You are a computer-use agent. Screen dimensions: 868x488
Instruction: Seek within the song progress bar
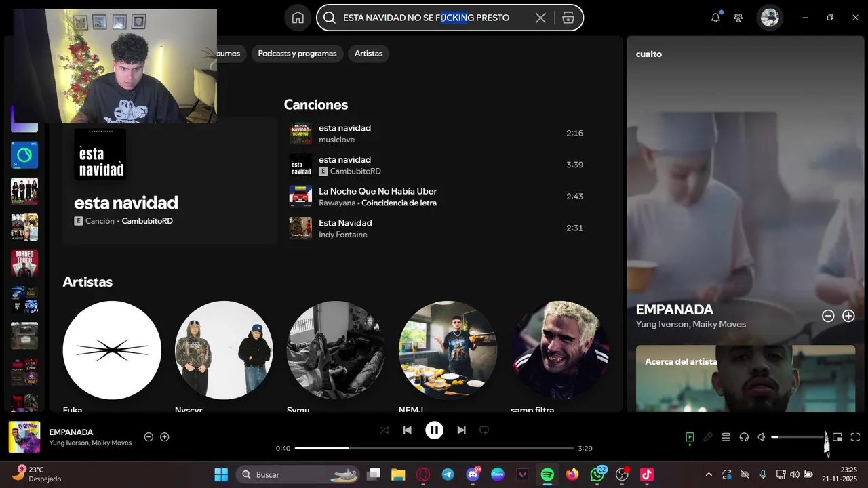tap(434, 448)
